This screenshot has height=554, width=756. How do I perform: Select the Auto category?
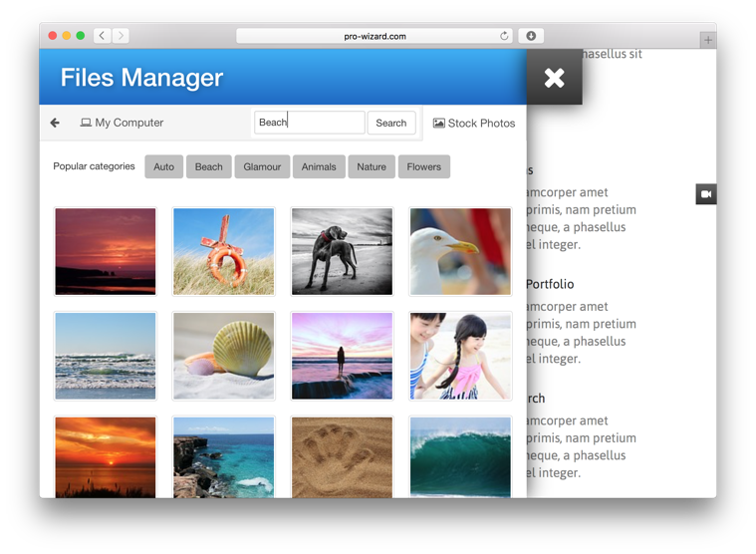163,166
